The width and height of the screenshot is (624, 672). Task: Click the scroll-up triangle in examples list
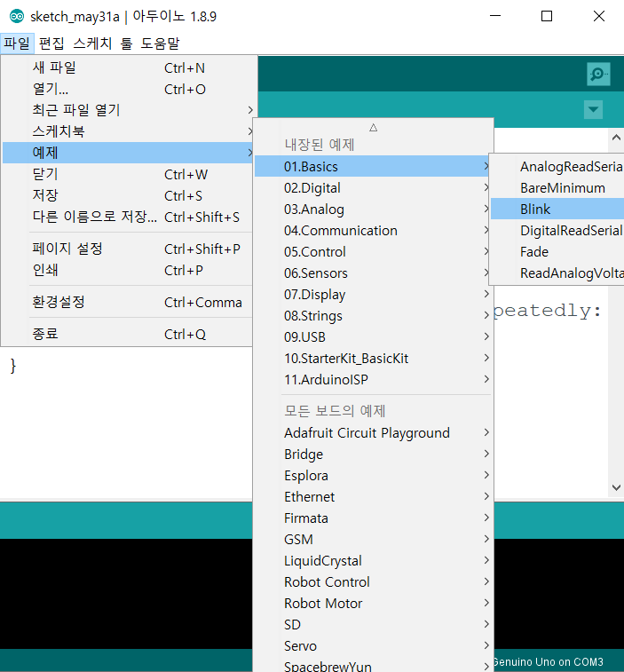tap(374, 127)
